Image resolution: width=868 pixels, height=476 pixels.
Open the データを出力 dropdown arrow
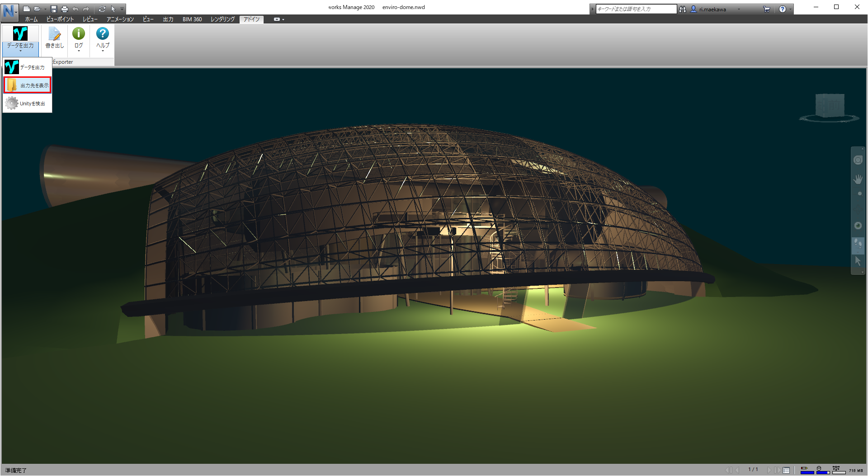[20, 50]
